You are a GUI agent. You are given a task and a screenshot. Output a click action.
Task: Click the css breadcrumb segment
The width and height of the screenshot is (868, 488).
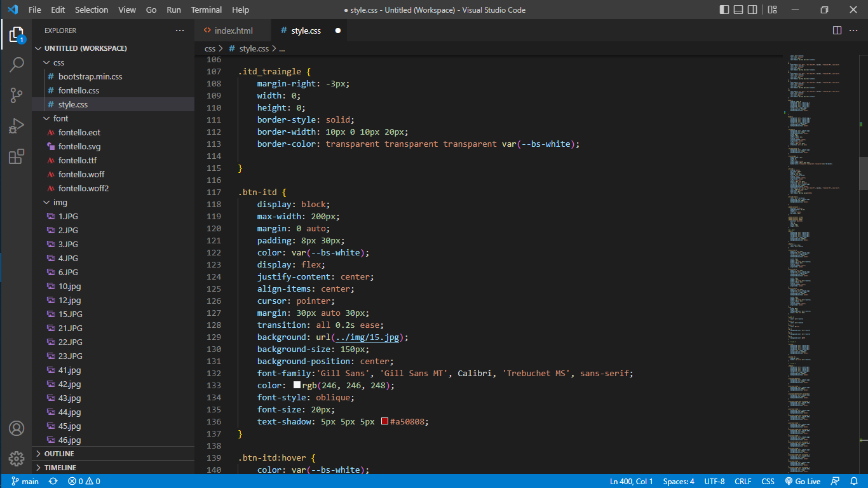[x=210, y=48]
